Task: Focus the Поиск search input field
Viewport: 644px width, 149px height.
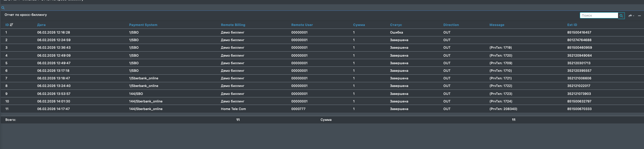Action: pyautogui.click(x=599, y=16)
